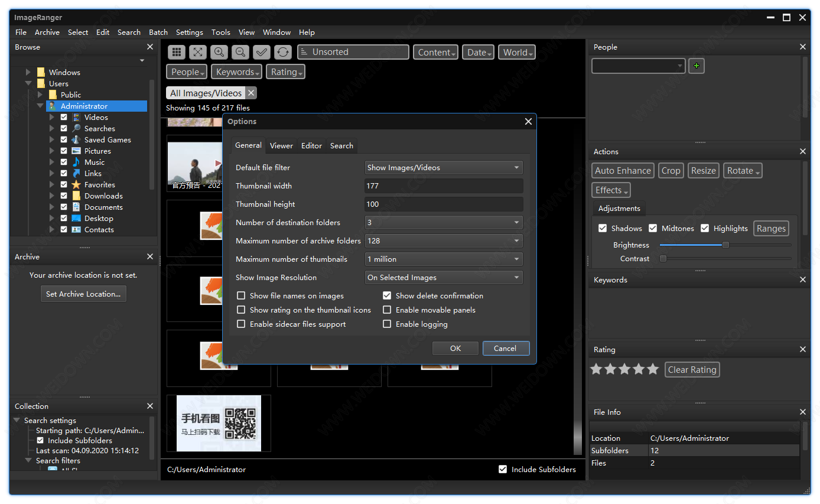This screenshot has width=820, height=504.
Task: Click the Videos folder icon
Action: coord(76,118)
